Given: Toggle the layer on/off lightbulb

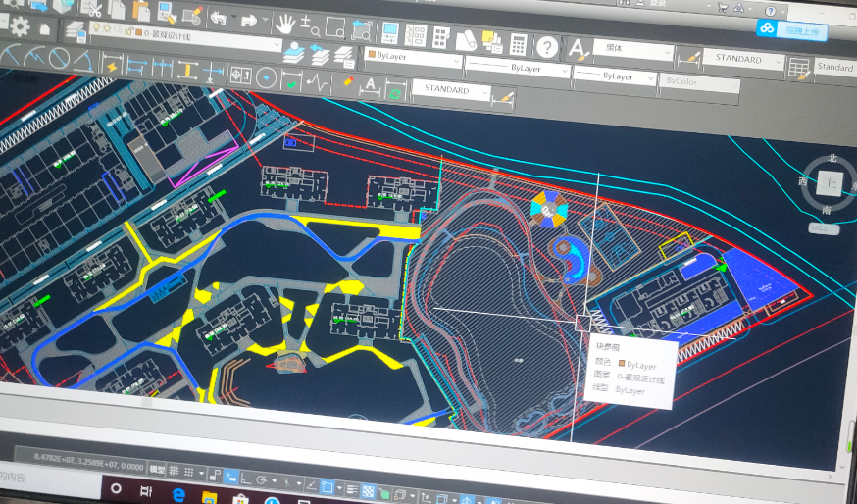Looking at the screenshot, I should coord(97,26).
